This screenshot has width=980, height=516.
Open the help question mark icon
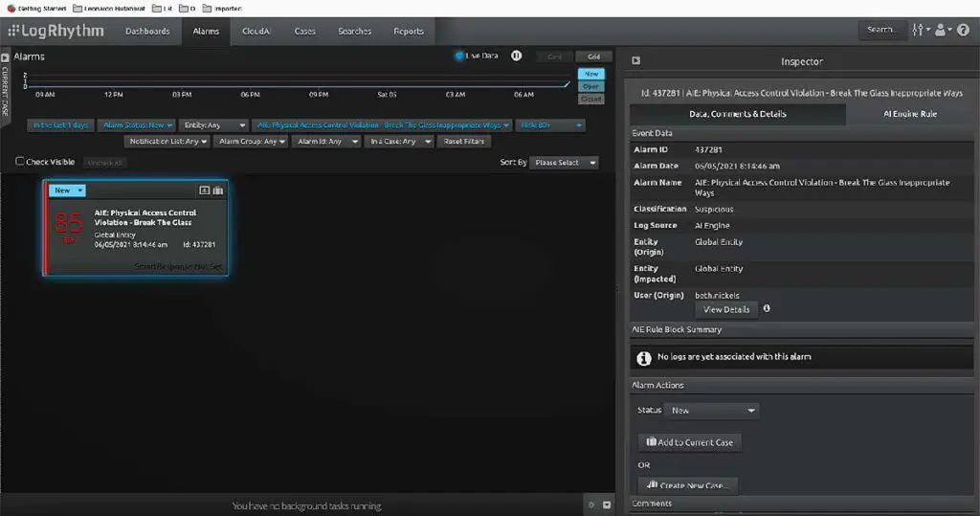coord(963,30)
